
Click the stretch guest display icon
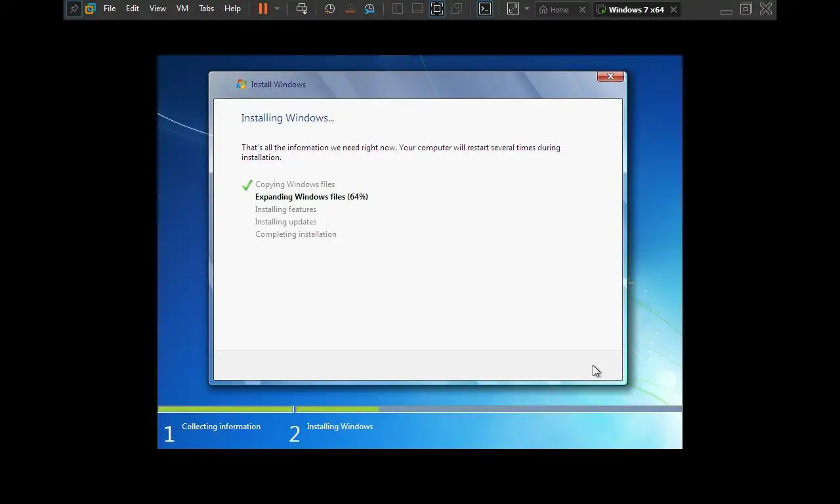pyautogui.click(x=513, y=9)
